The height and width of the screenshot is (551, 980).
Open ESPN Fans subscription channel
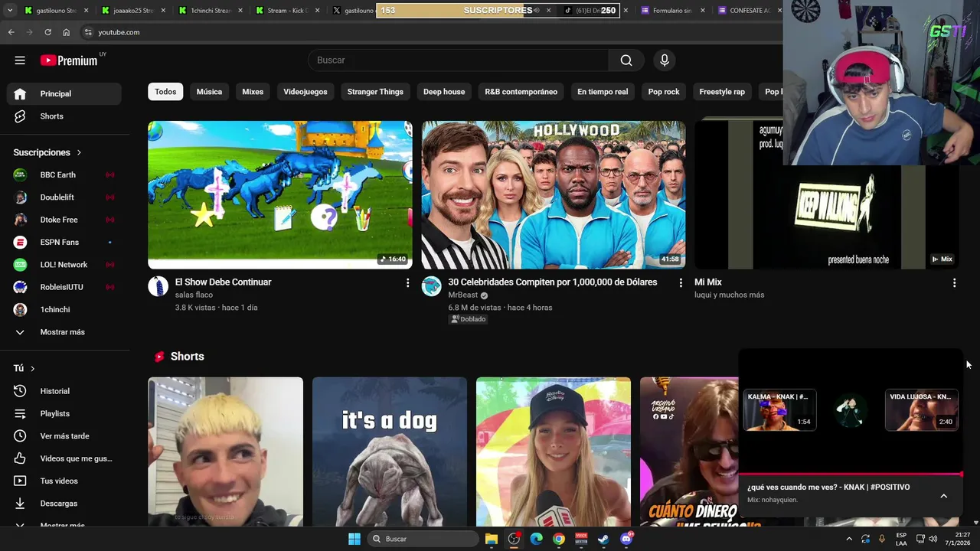click(64, 242)
